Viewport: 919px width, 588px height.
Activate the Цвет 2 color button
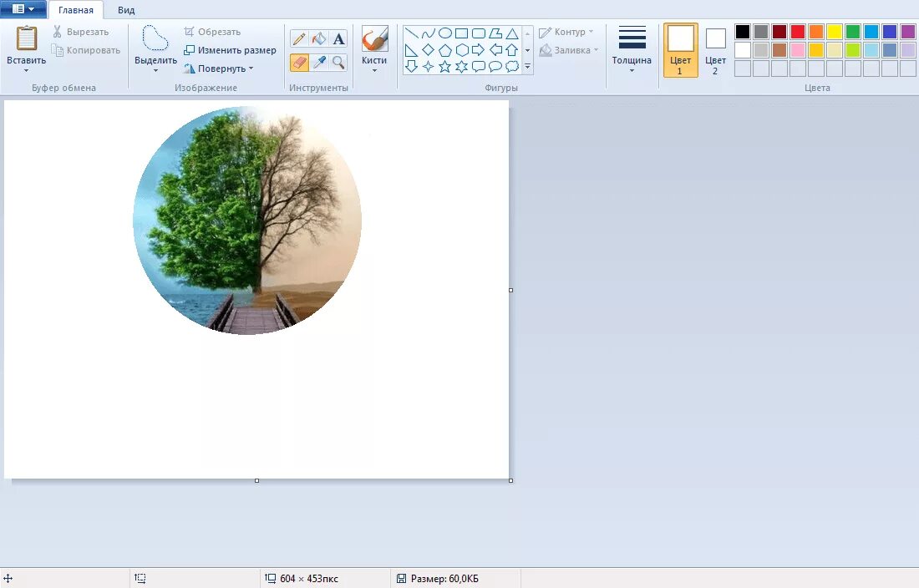[x=715, y=50]
